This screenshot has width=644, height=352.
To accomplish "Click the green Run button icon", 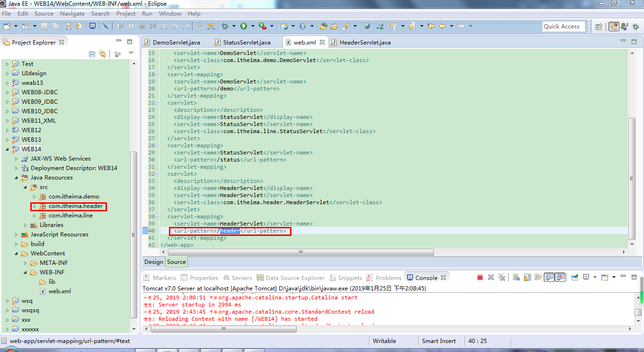I will 244,26.
